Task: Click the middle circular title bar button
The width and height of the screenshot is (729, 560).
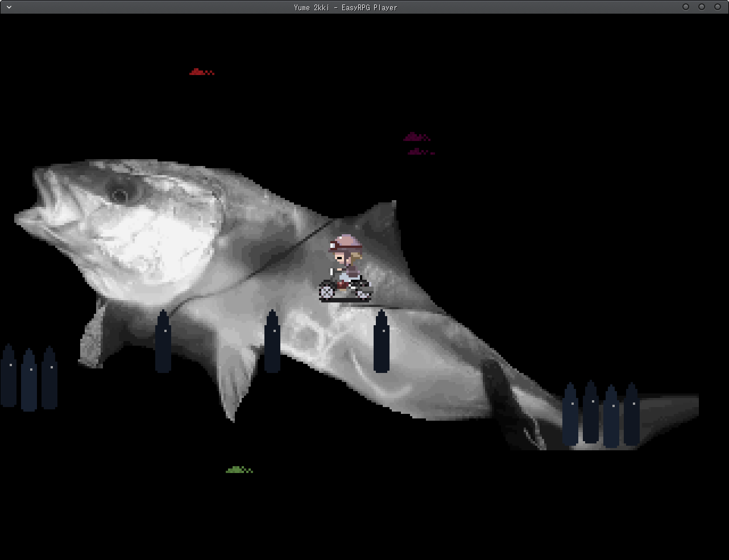Action: 701,7
